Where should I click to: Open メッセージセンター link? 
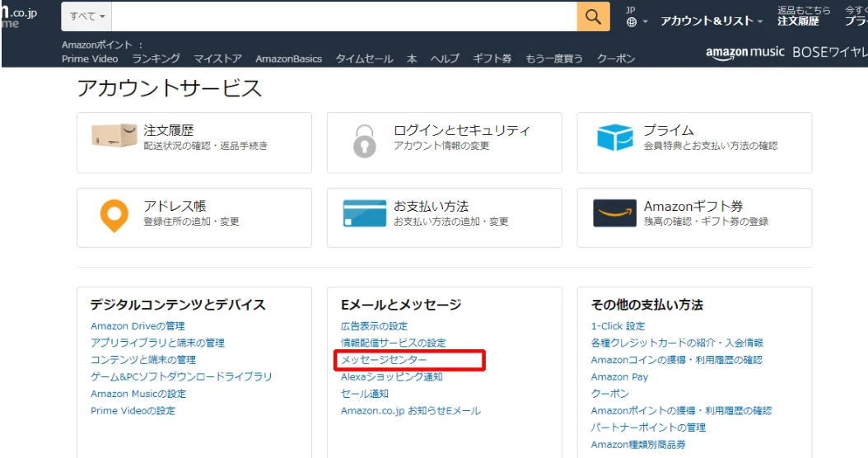point(384,360)
